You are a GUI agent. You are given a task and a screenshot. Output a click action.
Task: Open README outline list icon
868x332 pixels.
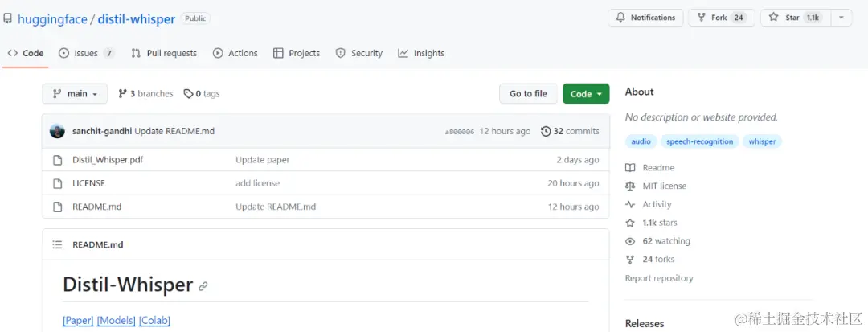point(57,244)
